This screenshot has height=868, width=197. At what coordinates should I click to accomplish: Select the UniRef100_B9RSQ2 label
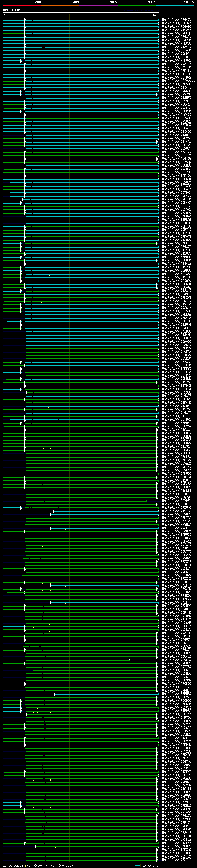pos(176,91)
